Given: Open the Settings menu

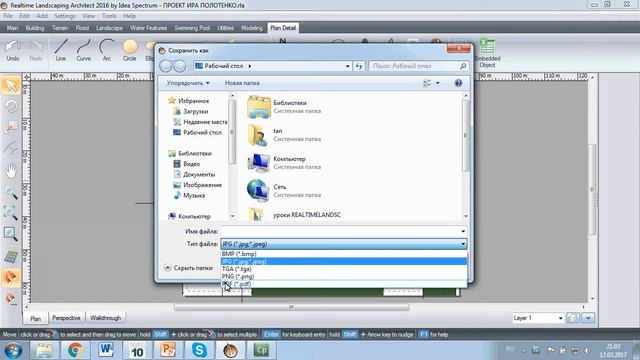Looking at the screenshot, I should click(64, 16).
